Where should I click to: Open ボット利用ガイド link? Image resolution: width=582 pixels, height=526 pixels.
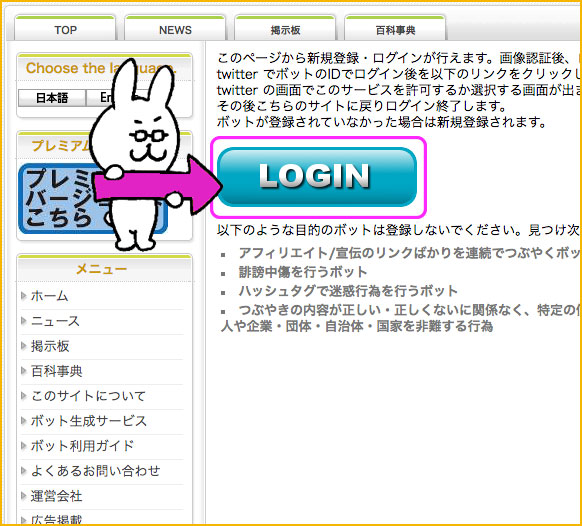82,445
